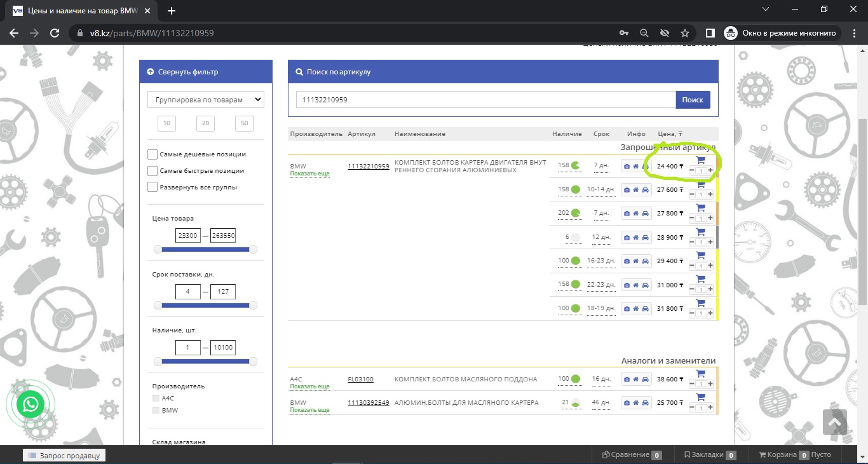This screenshot has height=464, width=868.
Task: Collapse the filter via 'Свернуть фильтр'
Action: click(182, 72)
